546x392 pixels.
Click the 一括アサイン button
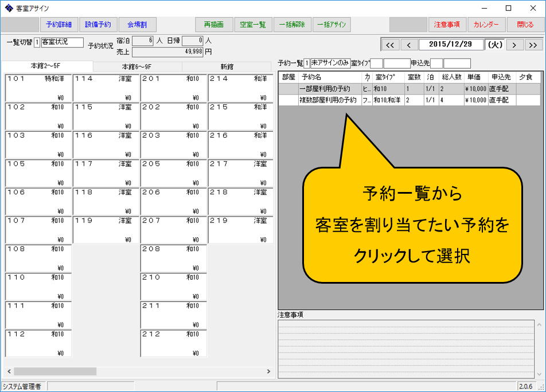coord(331,25)
